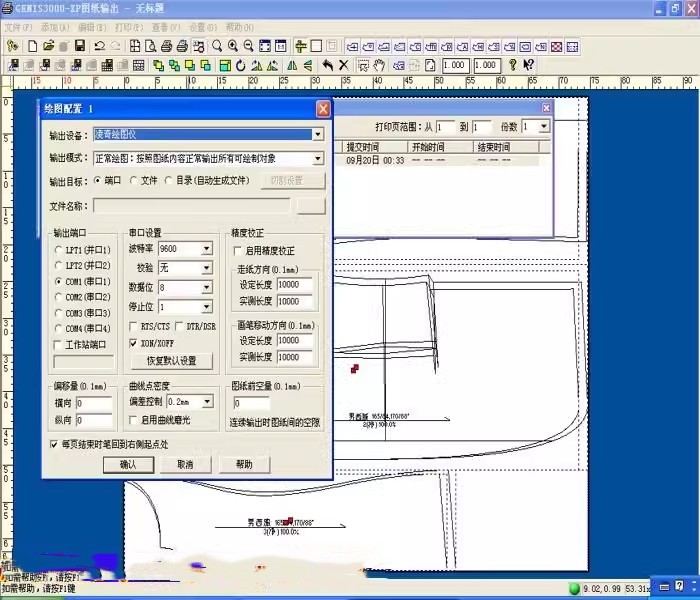Click 走纸方向 设定长度 input field
This screenshot has height=600, width=700.
coord(295,284)
